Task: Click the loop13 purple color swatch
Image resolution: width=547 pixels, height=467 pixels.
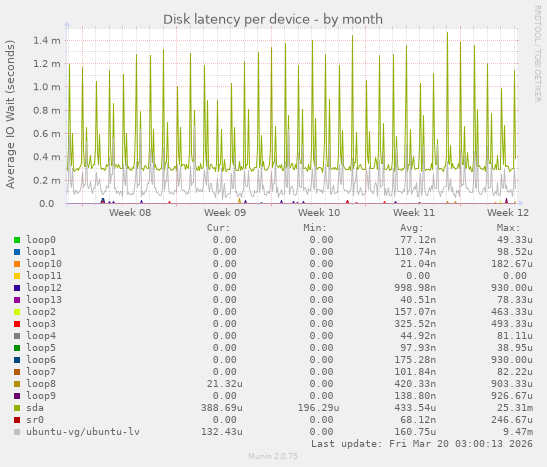Action: pos(17,300)
